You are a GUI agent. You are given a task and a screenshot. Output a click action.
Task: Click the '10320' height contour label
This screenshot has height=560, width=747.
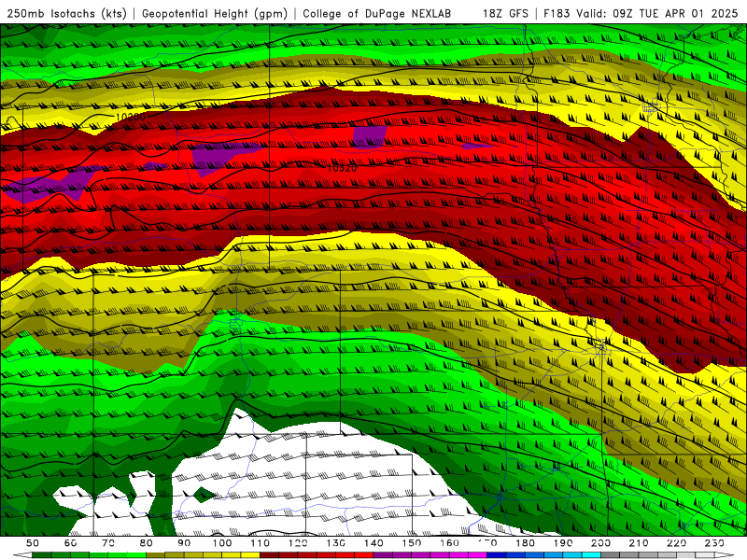342,168
